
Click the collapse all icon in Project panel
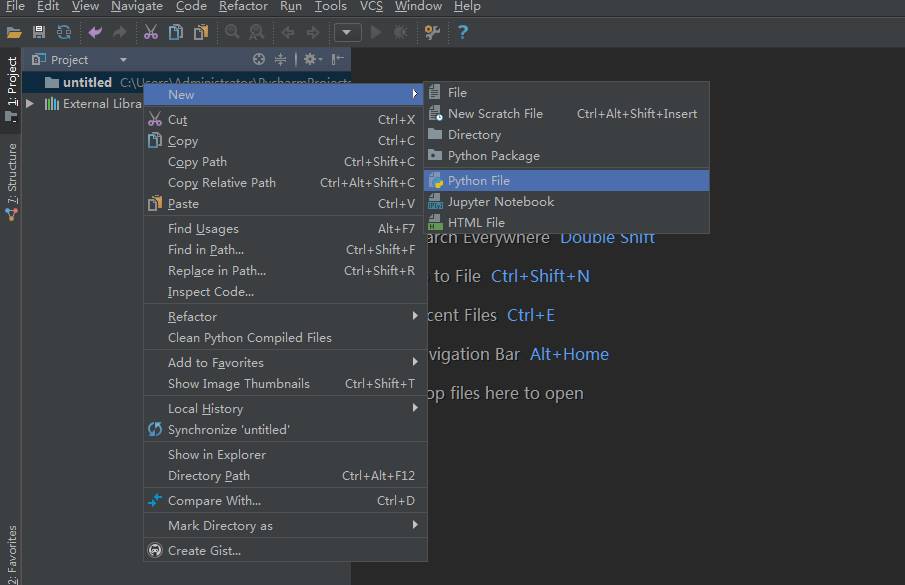(x=280, y=59)
